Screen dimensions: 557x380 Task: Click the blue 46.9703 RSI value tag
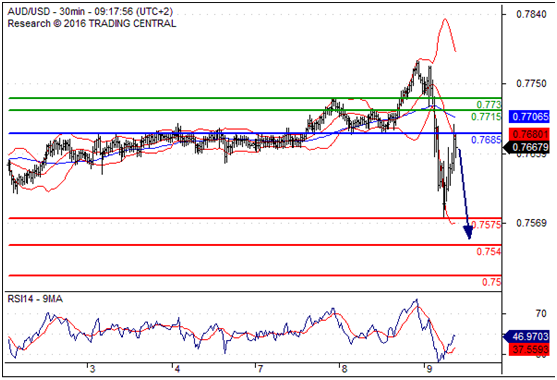point(528,336)
